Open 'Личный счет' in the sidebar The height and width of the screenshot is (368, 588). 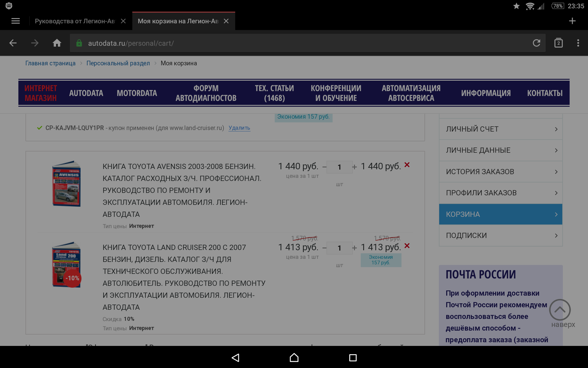pyautogui.click(x=501, y=129)
